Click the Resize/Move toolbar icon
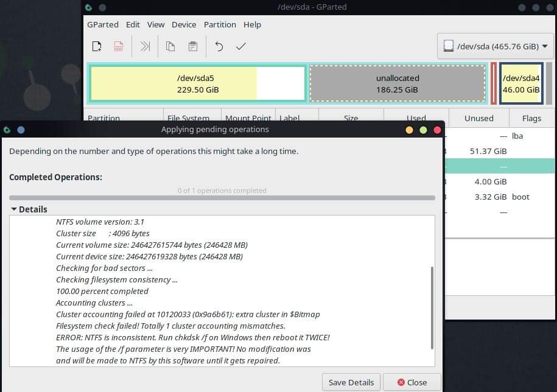 coord(144,46)
